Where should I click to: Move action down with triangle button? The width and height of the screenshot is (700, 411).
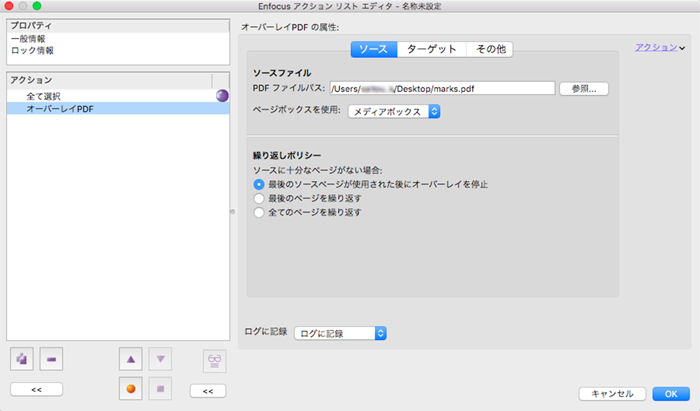click(160, 358)
